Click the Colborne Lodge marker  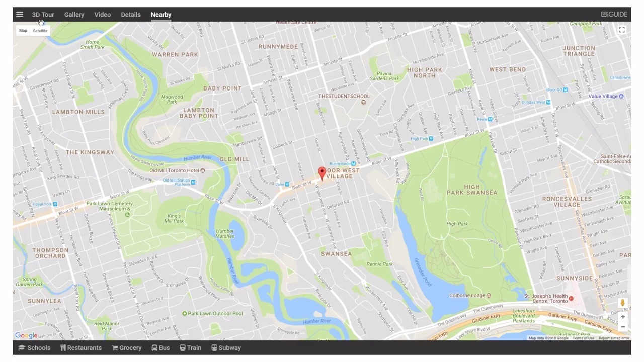(489, 296)
